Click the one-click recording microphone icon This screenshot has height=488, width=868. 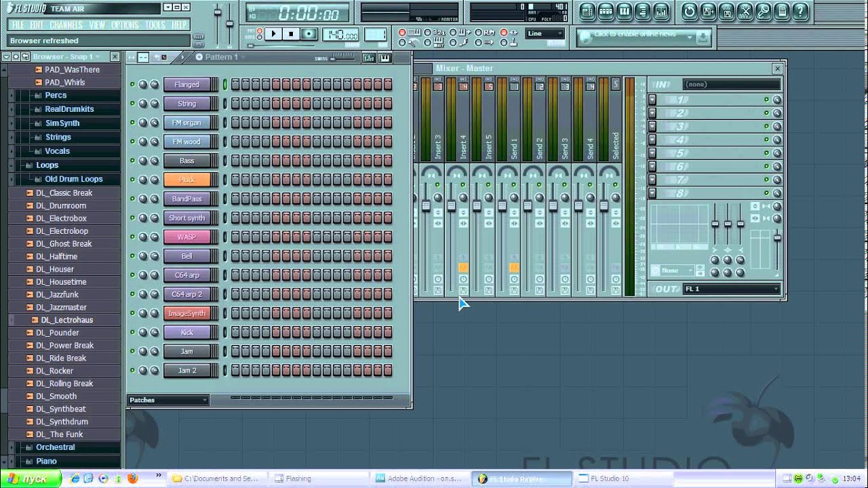763,11
